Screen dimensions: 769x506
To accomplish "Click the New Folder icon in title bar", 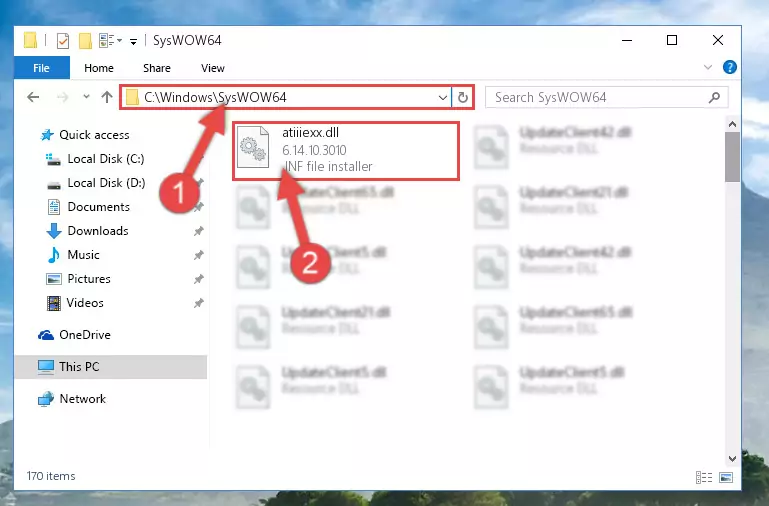I will [85, 41].
